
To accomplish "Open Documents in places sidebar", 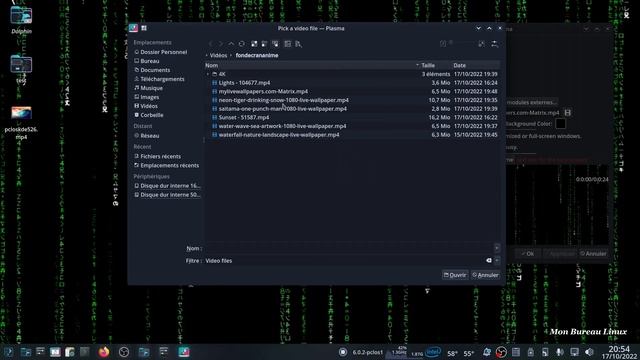I will coord(155,70).
